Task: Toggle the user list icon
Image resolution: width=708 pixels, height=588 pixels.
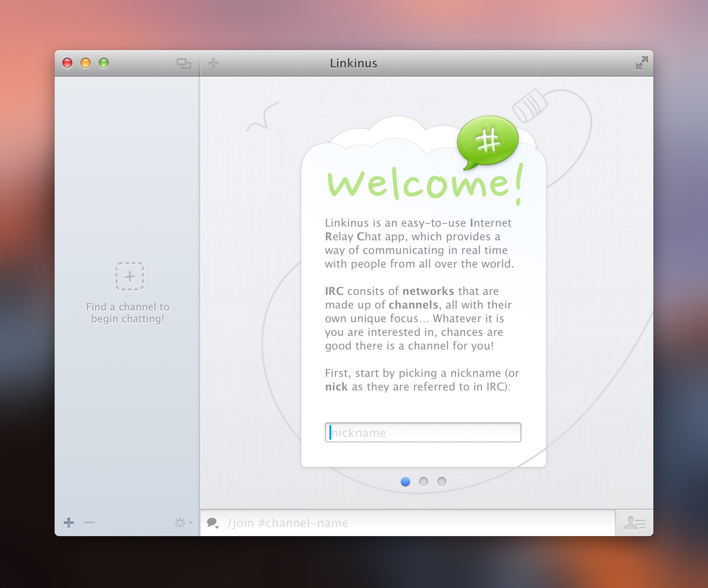Action: click(634, 523)
